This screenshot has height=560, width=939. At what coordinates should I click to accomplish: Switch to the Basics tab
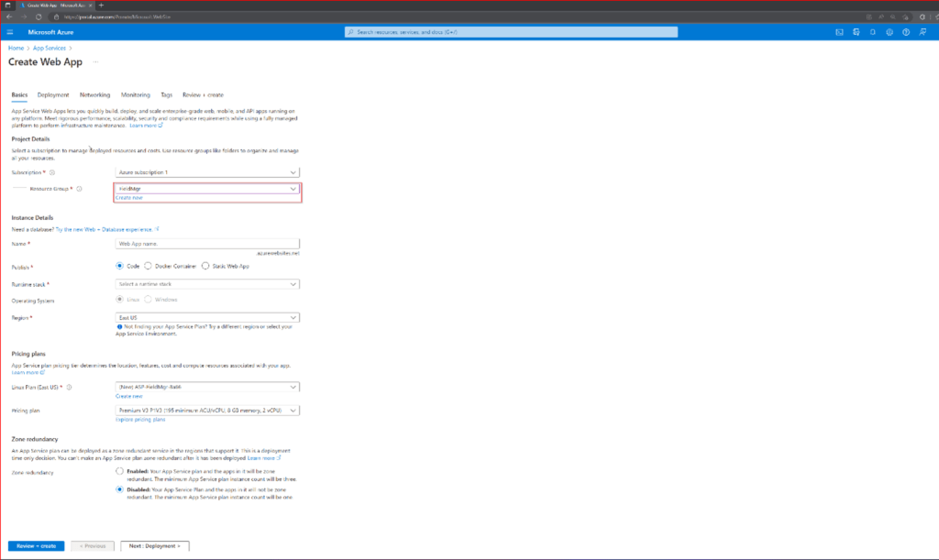tap(19, 95)
